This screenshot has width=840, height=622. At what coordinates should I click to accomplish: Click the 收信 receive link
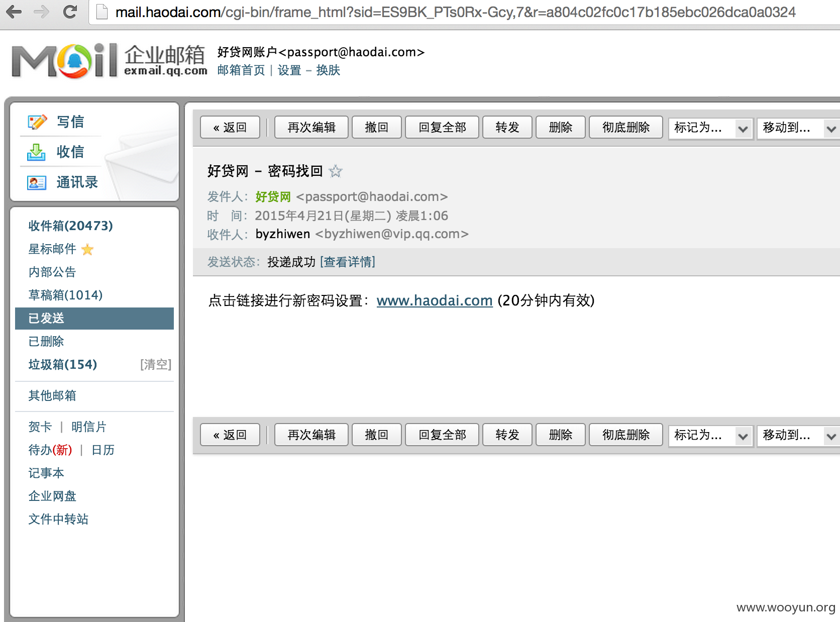[70, 152]
